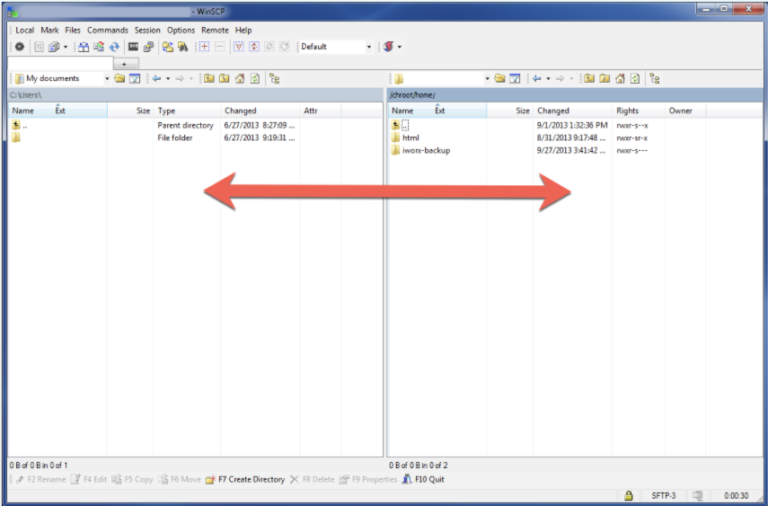Viewport: 768px width, 506px height.
Task: Open the remote directory path dropdown
Action: [x=487, y=78]
